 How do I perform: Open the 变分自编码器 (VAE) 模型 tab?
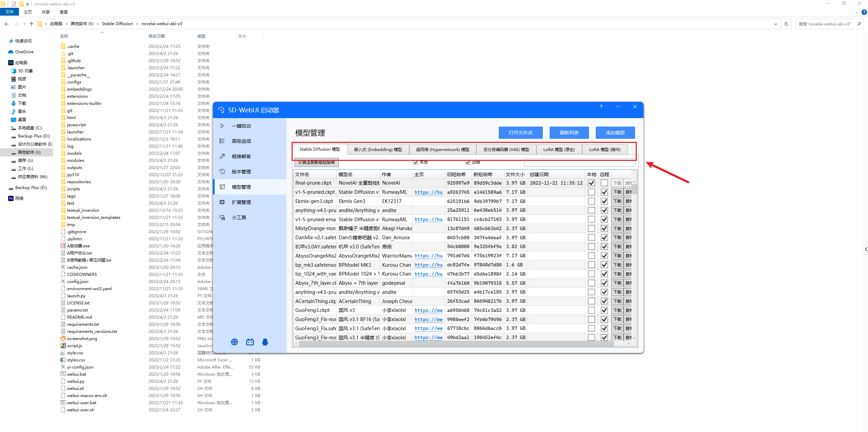click(506, 149)
